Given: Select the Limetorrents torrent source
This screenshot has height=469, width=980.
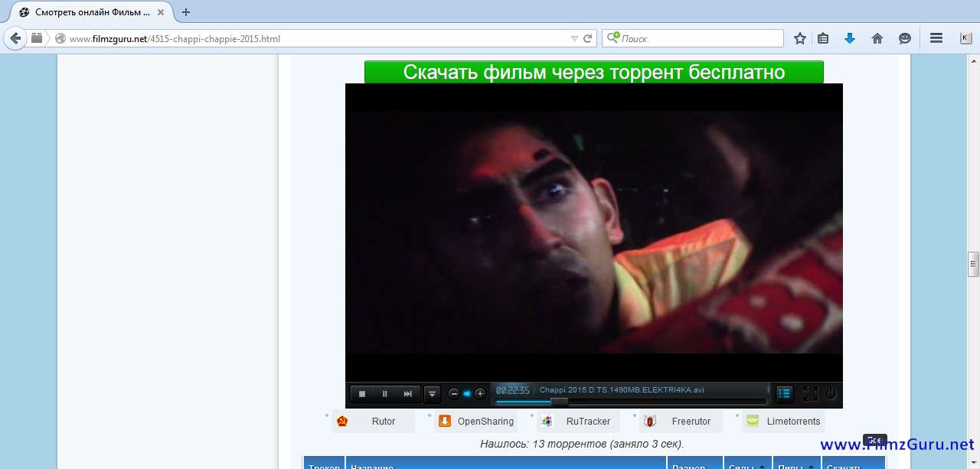Looking at the screenshot, I should coord(792,422).
